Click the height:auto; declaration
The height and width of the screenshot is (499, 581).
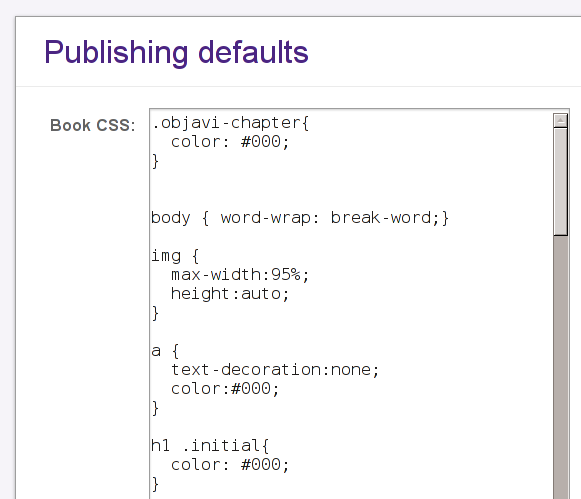[230, 294]
